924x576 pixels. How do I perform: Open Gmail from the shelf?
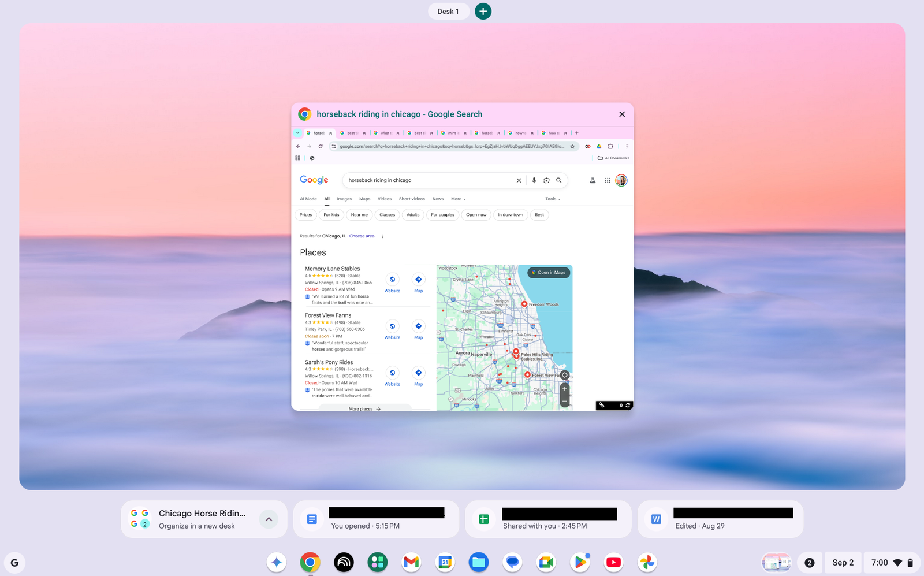coord(411,562)
